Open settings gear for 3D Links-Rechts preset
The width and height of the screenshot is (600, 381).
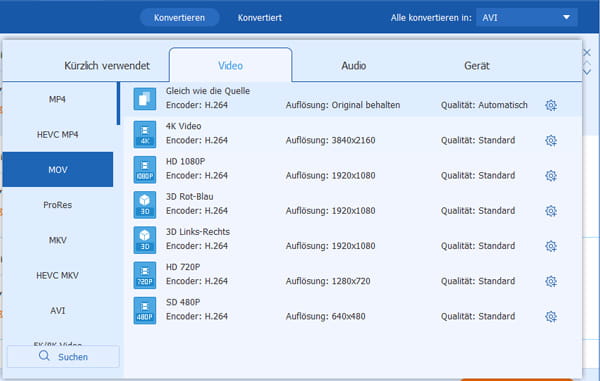coord(551,246)
